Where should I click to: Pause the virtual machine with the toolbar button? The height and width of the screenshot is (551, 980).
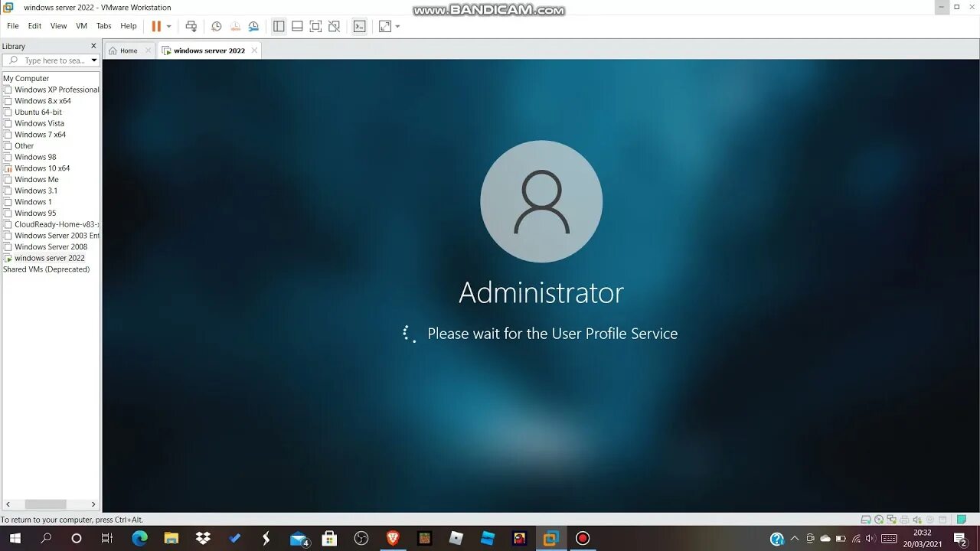pos(156,26)
